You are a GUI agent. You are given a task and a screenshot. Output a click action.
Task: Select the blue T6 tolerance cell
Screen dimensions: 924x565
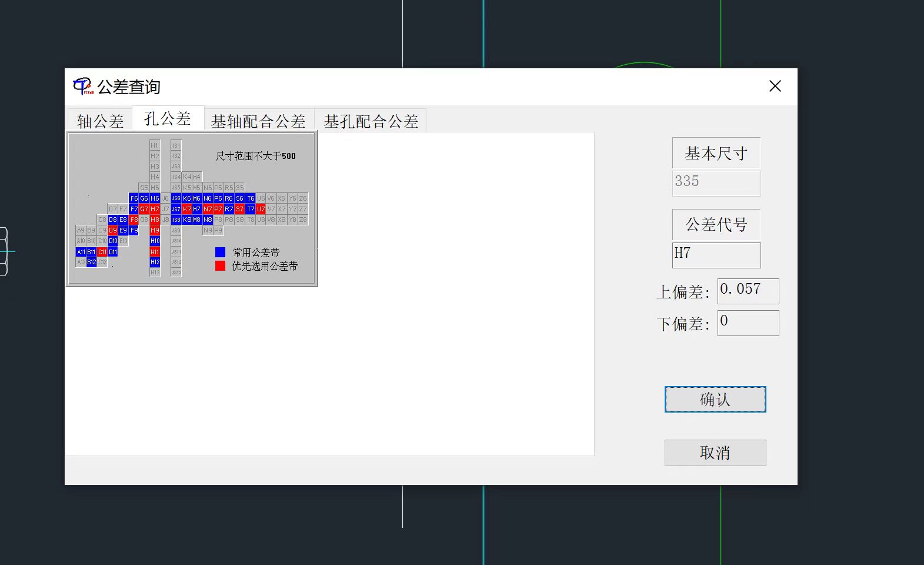point(251,198)
